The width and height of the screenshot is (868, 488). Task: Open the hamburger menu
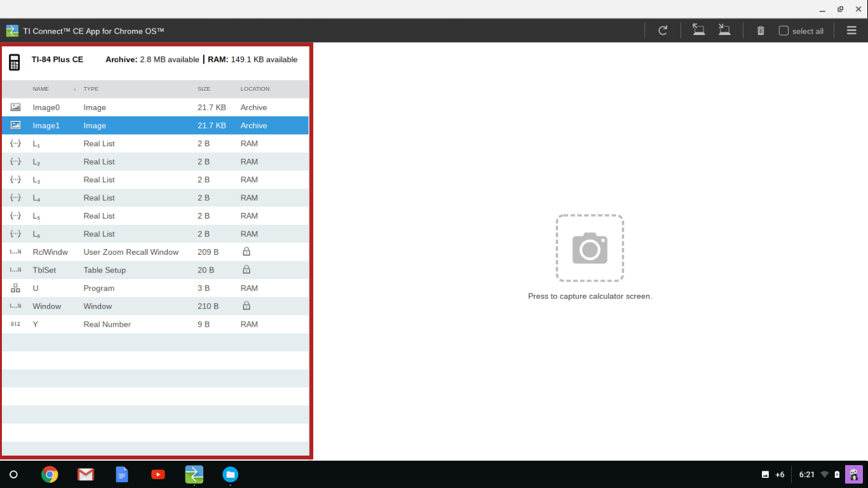coord(851,30)
